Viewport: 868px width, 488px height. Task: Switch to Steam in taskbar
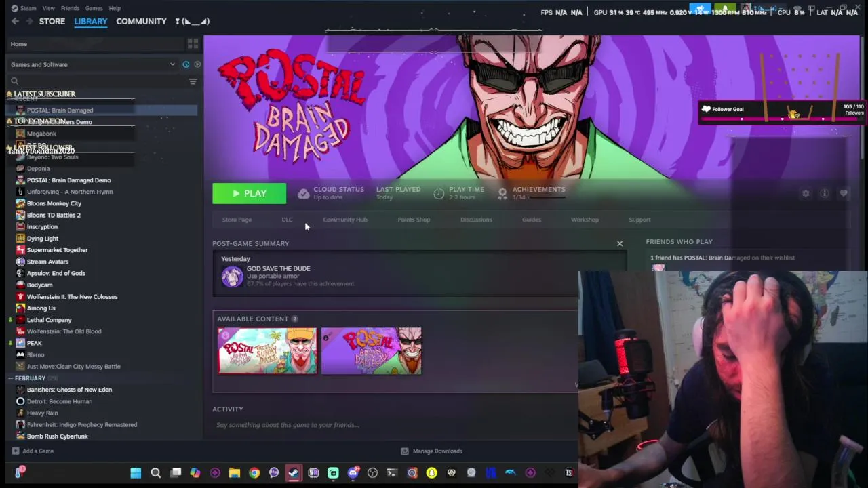[294, 473]
